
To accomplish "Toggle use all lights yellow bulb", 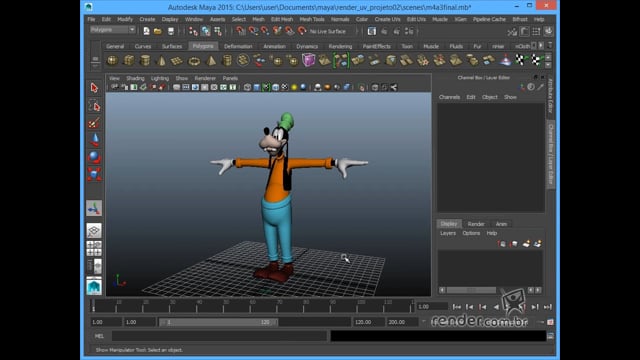I will [294, 87].
